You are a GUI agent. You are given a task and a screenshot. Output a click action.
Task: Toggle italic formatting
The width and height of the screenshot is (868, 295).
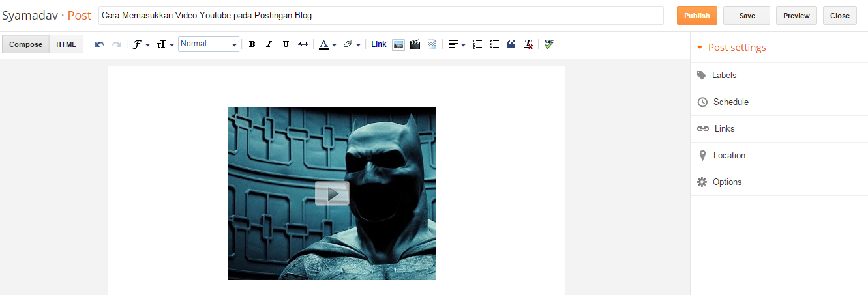click(269, 44)
